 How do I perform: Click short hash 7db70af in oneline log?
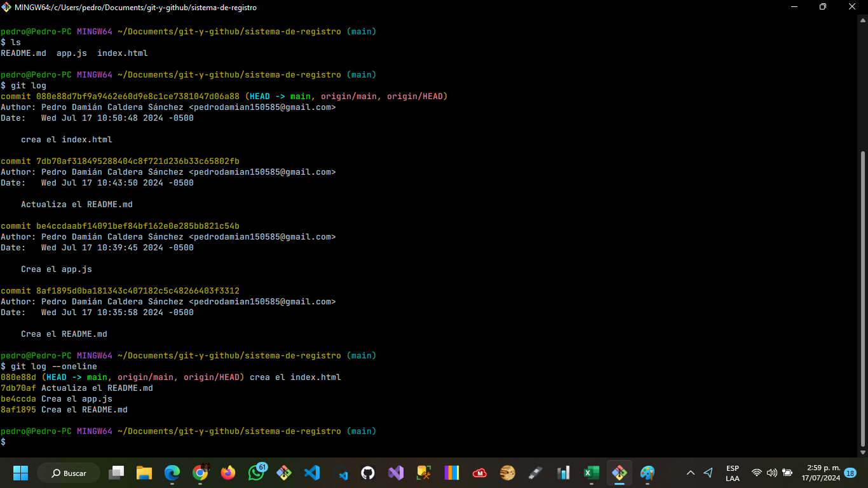click(18, 388)
